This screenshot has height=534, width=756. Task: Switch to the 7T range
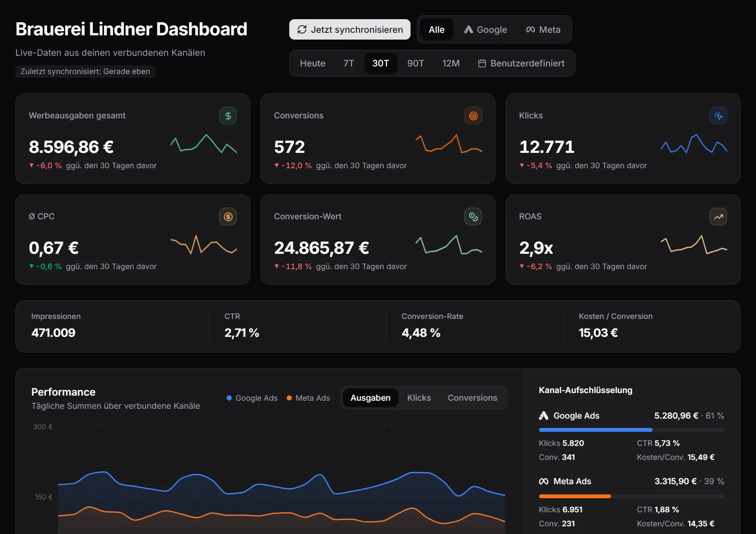349,63
